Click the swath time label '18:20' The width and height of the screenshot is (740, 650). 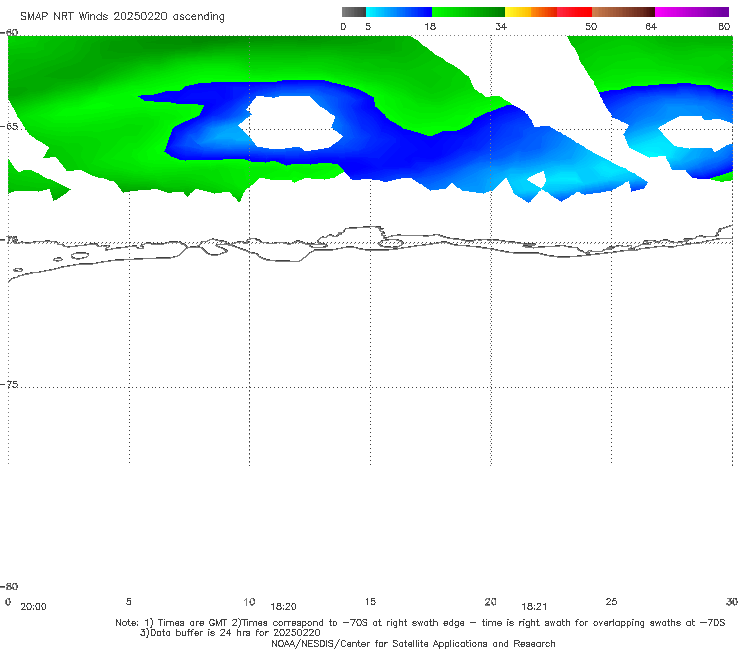tap(283, 607)
